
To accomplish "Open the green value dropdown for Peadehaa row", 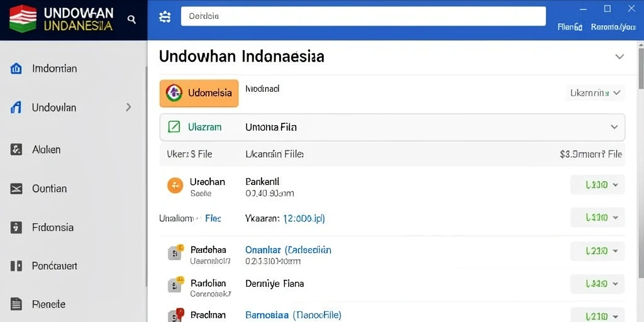I will coord(597,251).
